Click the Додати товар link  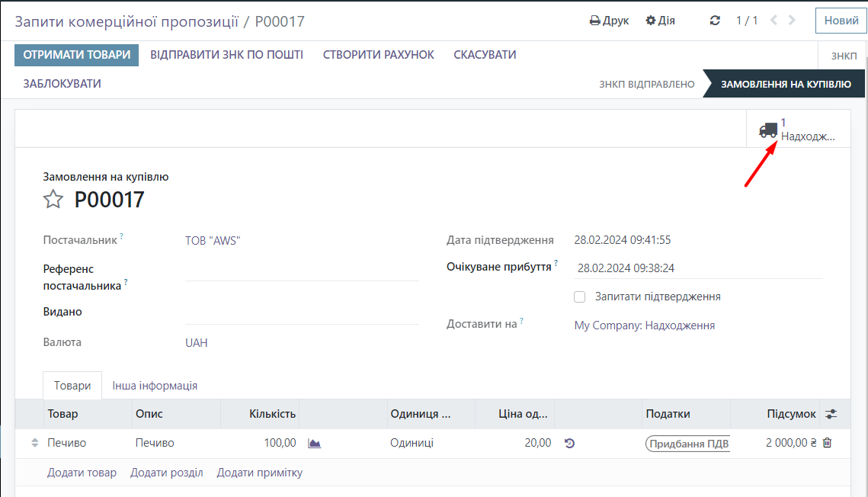(82, 473)
